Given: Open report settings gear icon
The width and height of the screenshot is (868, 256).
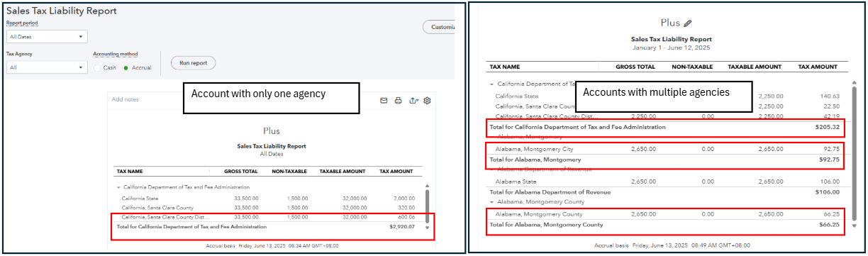Looking at the screenshot, I should click(x=428, y=101).
